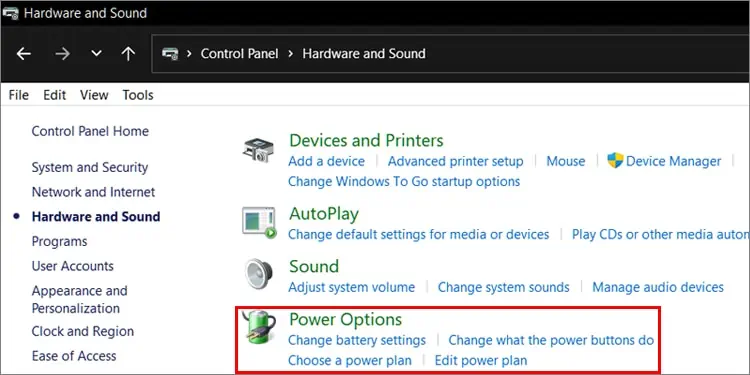Open the Edit menu
Screen dimensions: 750x375
point(55,95)
